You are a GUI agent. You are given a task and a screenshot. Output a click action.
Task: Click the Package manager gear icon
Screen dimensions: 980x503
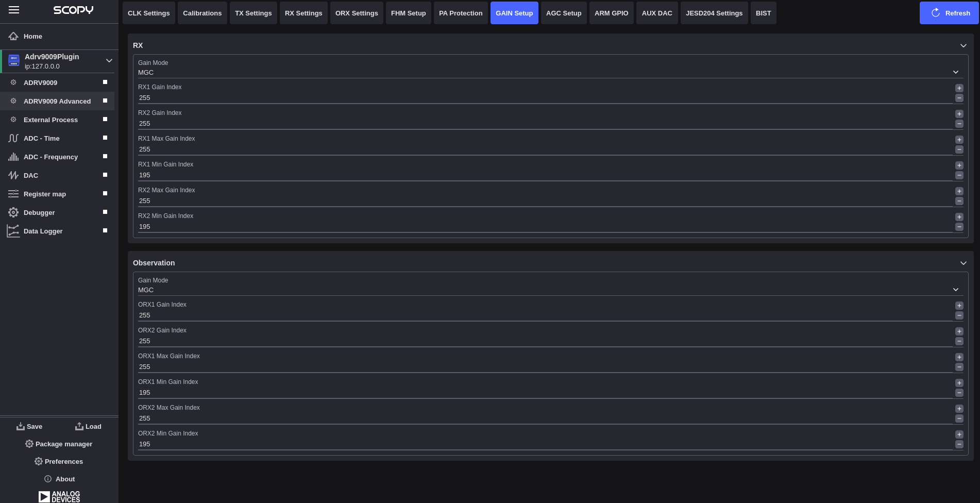pos(29,444)
